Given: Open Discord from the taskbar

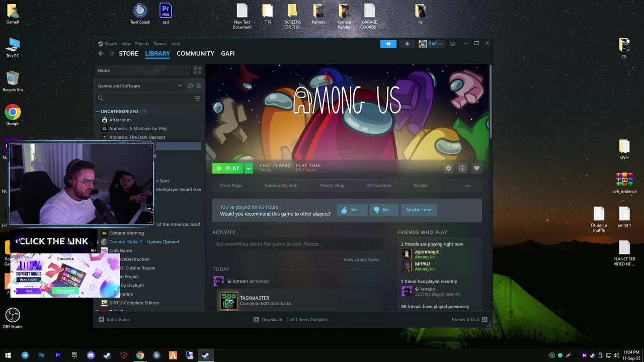Looking at the screenshot, I should click(x=91, y=355).
